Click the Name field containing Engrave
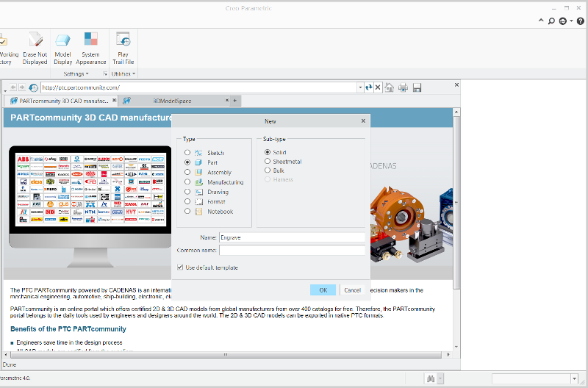Image resolution: width=588 pixels, height=388 pixels. [x=292, y=237]
